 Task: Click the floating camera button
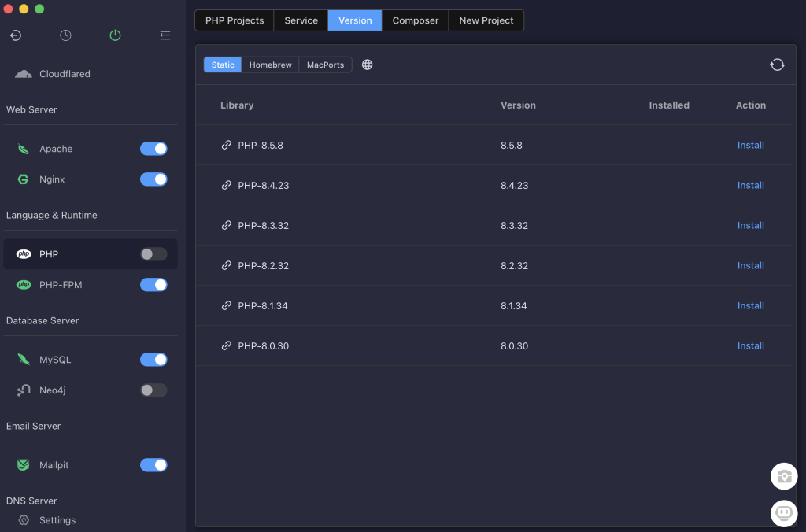tap(784, 476)
